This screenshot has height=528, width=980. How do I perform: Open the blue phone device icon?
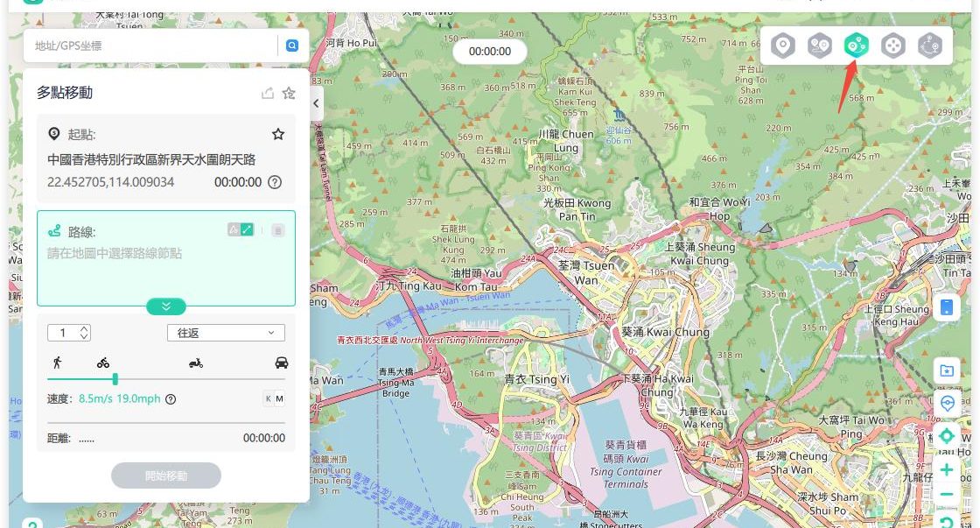(946, 307)
